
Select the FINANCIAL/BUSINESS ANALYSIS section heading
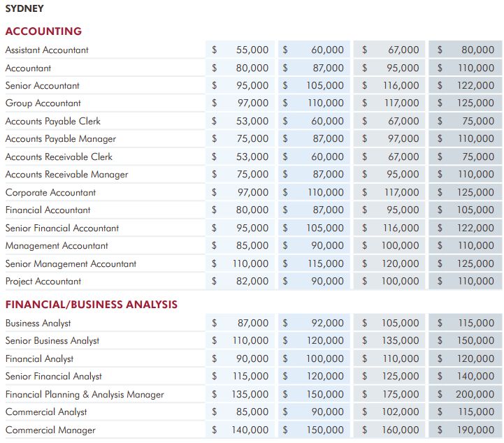coord(92,304)
